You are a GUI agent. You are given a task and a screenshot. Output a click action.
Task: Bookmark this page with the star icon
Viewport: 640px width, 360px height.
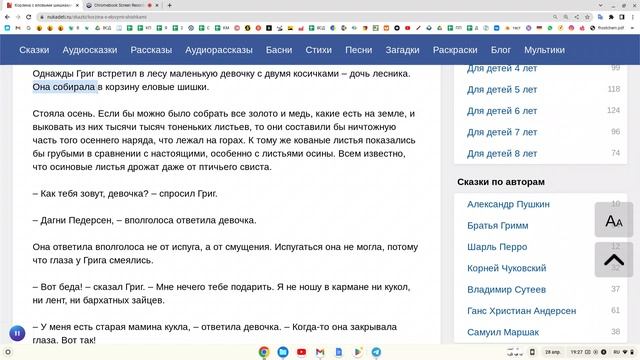point(587,17)
